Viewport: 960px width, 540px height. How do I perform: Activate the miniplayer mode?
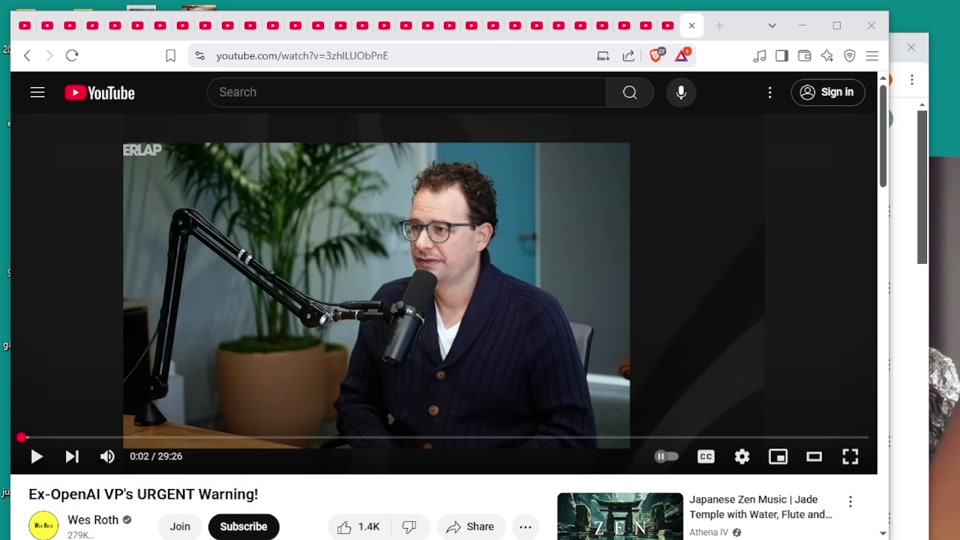[778, 457]
